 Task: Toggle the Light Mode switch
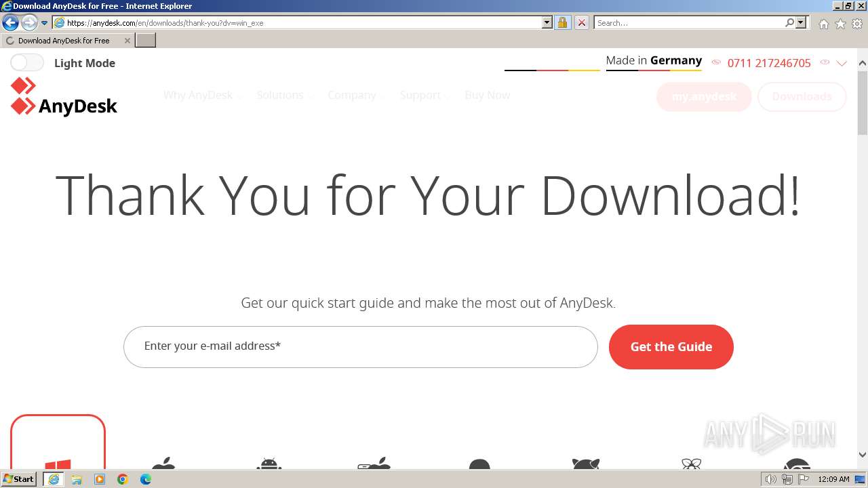(27, 63)
